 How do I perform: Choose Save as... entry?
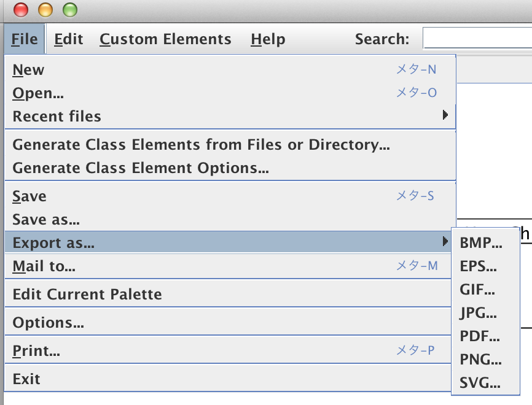[x=230, y=220]
